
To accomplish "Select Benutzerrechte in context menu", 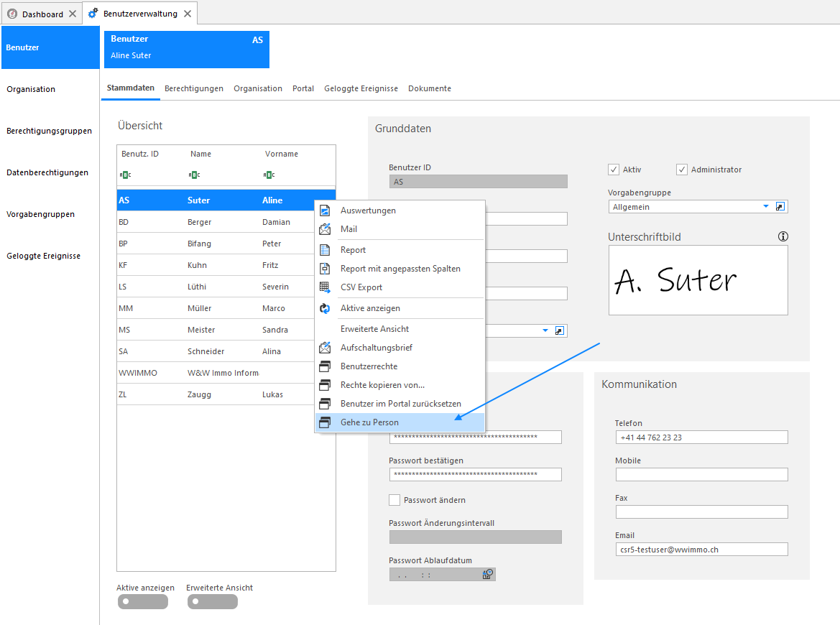I will (400, 366).
